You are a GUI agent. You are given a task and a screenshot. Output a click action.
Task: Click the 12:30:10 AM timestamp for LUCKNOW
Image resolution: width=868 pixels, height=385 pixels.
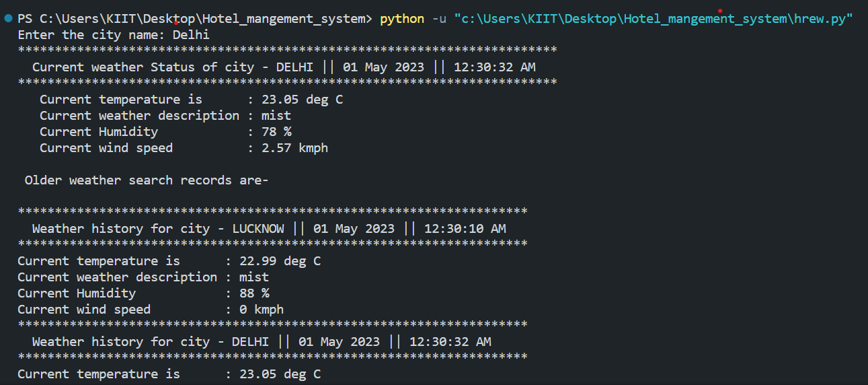pos(465,229)
